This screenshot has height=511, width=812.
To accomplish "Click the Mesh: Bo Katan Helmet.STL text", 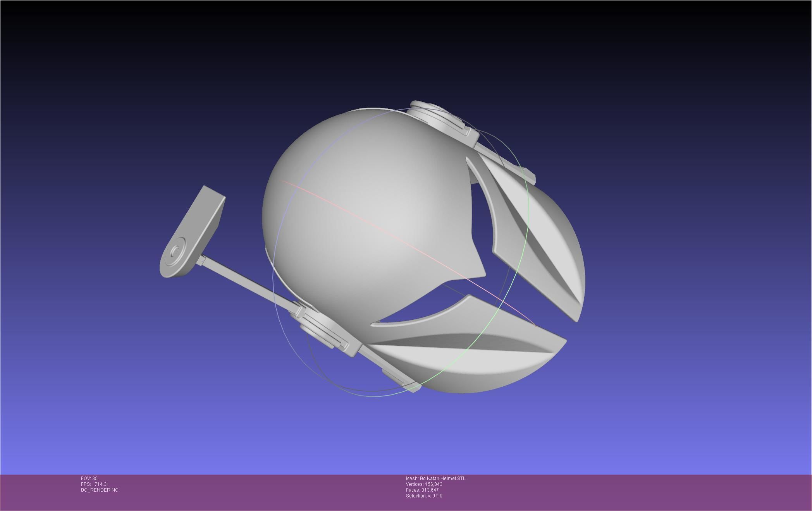I will pyautogui.click(x=436, y=478).
